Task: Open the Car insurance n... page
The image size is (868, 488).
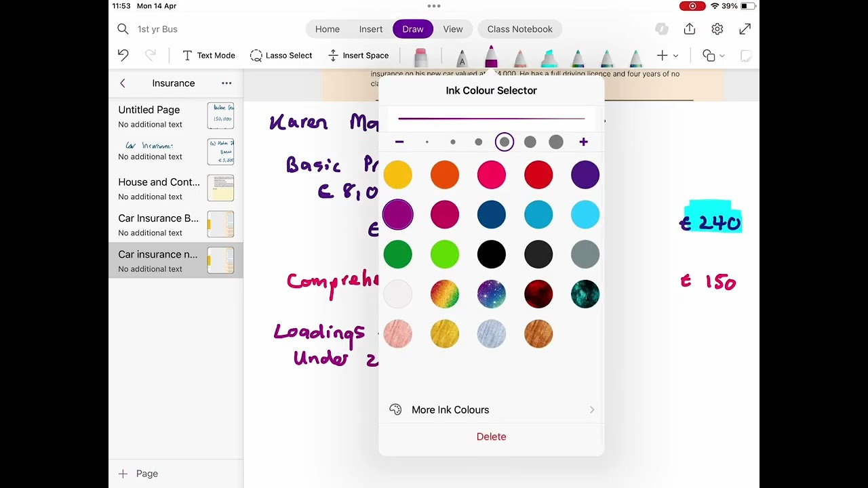Action: coord(176,260)
